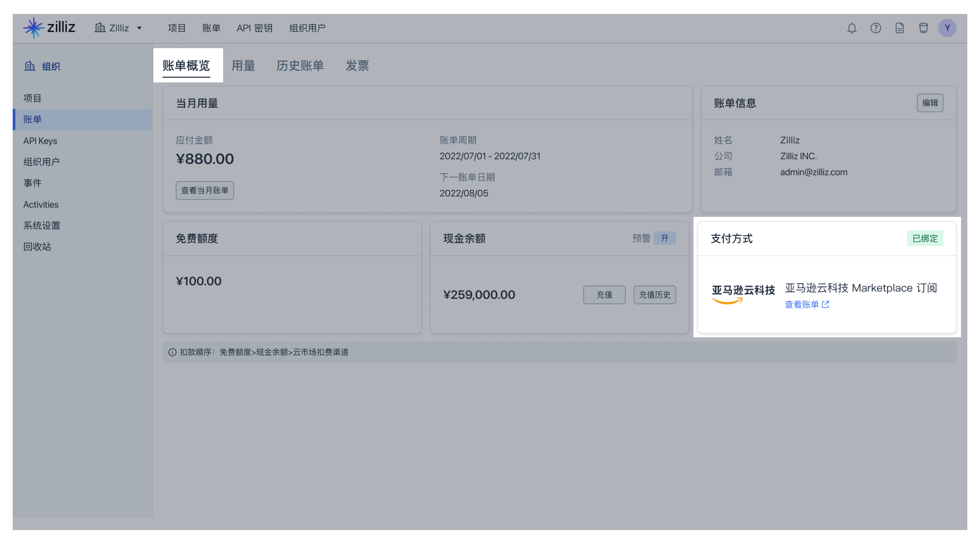This screenshot has height=544, width=980.
Task: Click the Zilliz logo
Action: pos(49,28)
